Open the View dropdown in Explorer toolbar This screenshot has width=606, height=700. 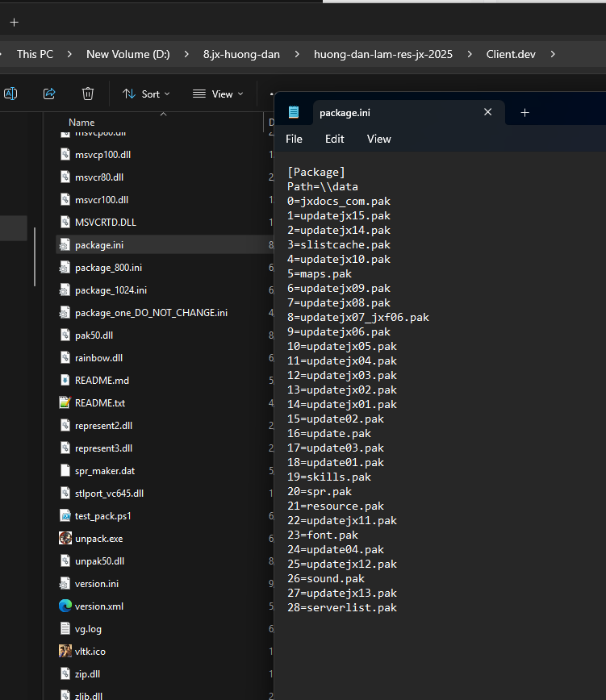click(216, 94)
